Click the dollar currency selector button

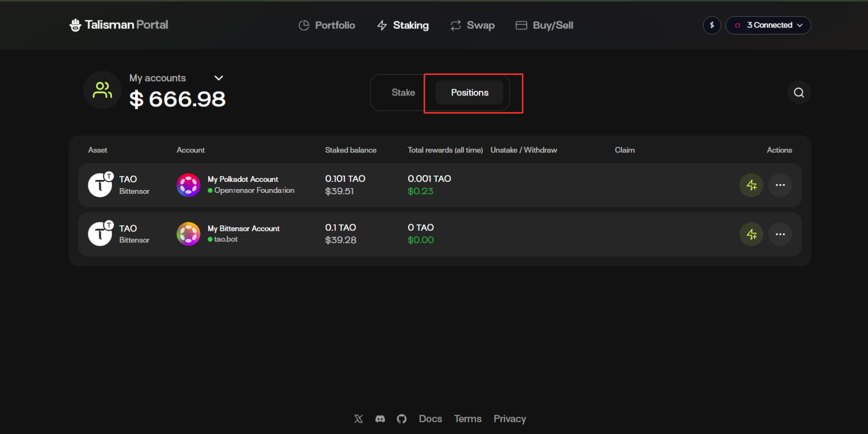[712, 25]
